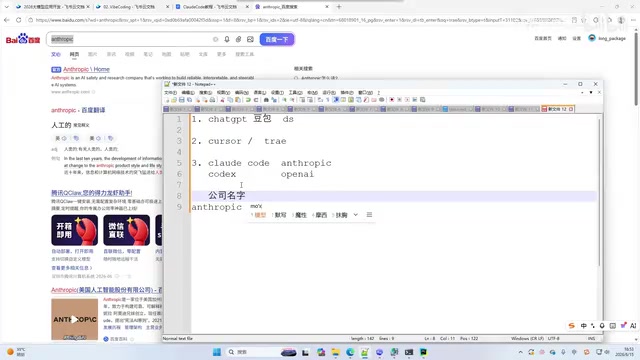Click the Baidu voice search microphone icon

[227, 39]
